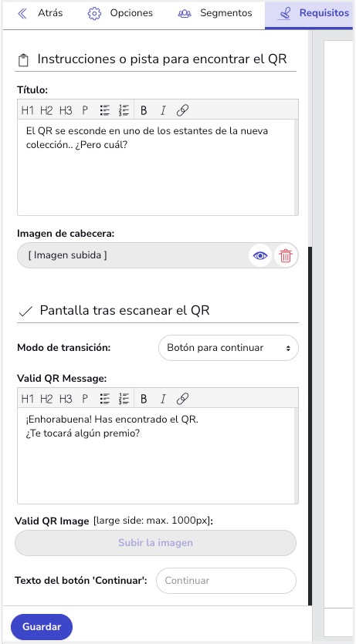356x644 pixels.
Task: Click Subir la imagen upload button
Action: coord(155,543)
